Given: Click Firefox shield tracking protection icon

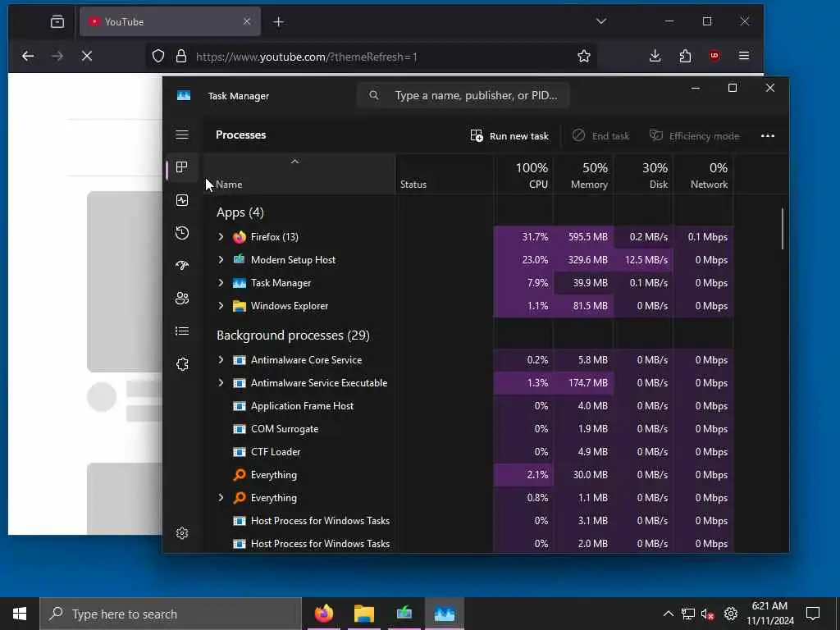Looking at the screenshot, I should click(x=158, y=56).
